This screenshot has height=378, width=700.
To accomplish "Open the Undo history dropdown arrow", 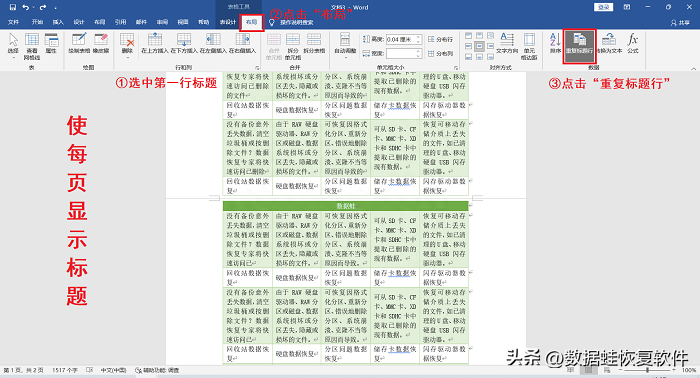I will pos(33,8).
